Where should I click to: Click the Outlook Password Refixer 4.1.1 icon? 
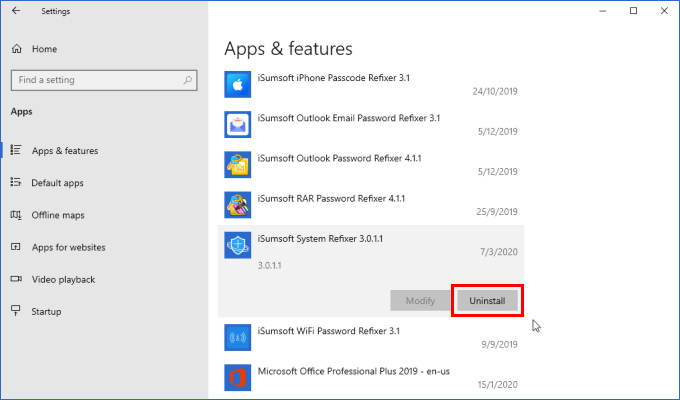(x=238, y=165)
